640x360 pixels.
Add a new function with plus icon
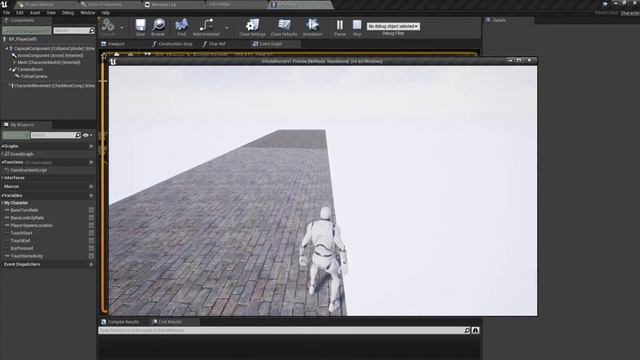point(91,162)
